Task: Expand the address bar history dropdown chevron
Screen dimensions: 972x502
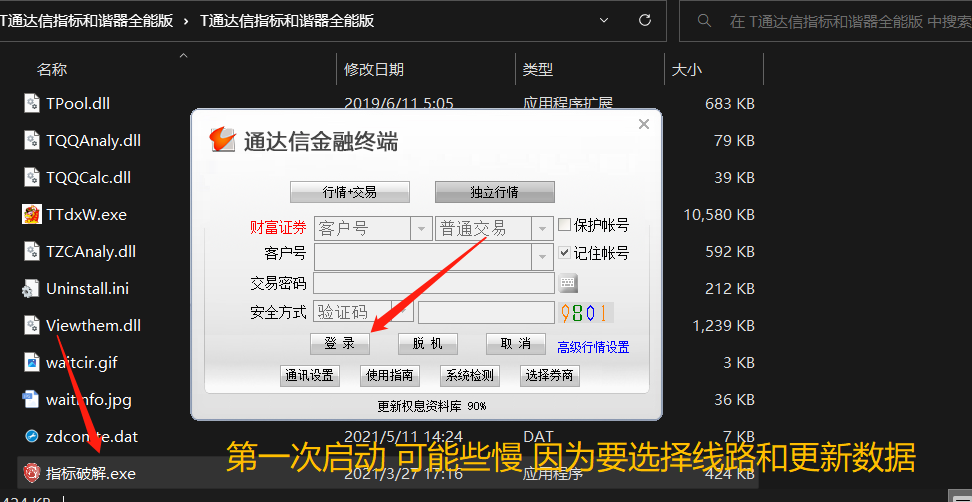Action: click(x=604, y=20)
